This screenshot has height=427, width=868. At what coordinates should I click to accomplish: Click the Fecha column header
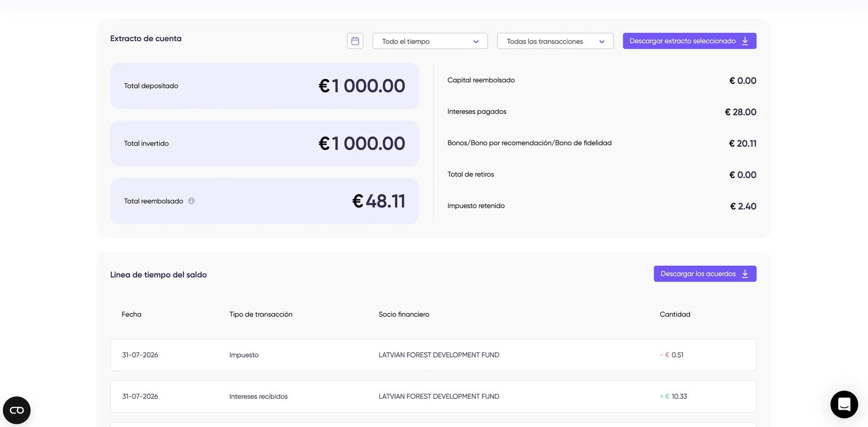click(131, 314)
